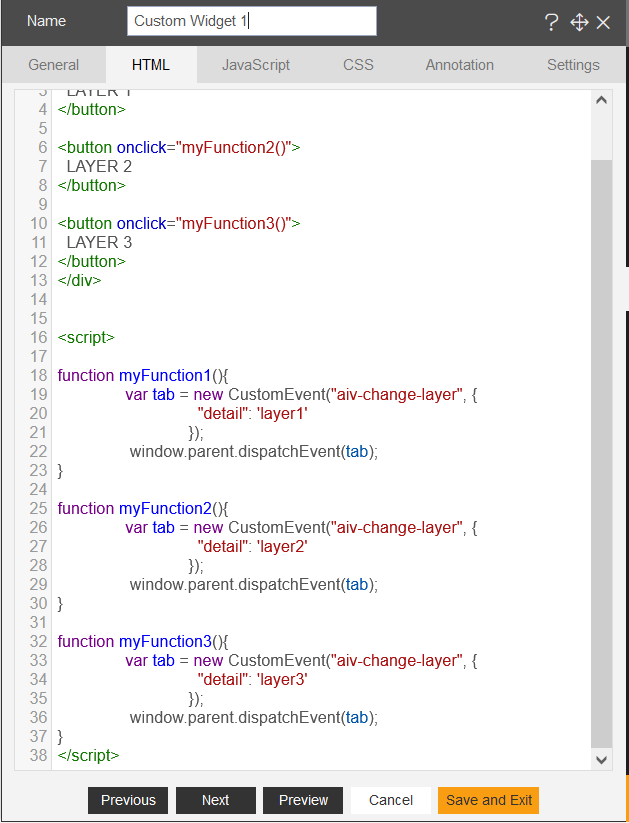
Task: Close the Custom Widget dialog
Action: (603, 22)
